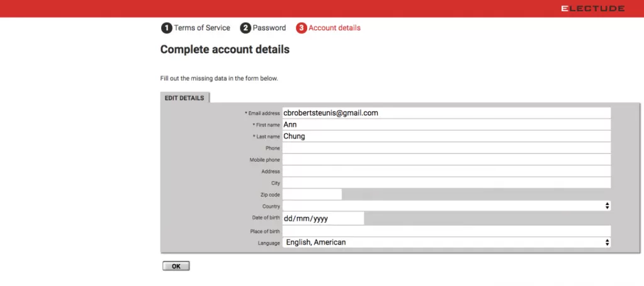Go to the Password step
Viewport: 644px width, 286px height.
269,28
